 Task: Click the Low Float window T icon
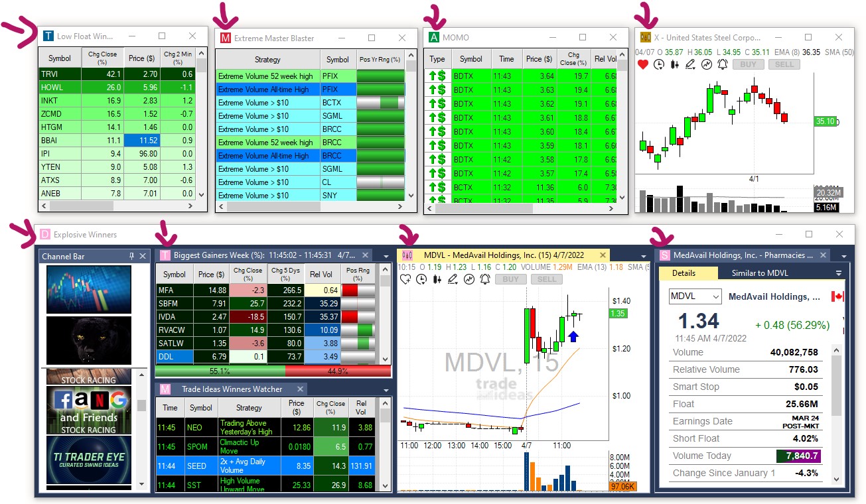[x=48, y=36]
